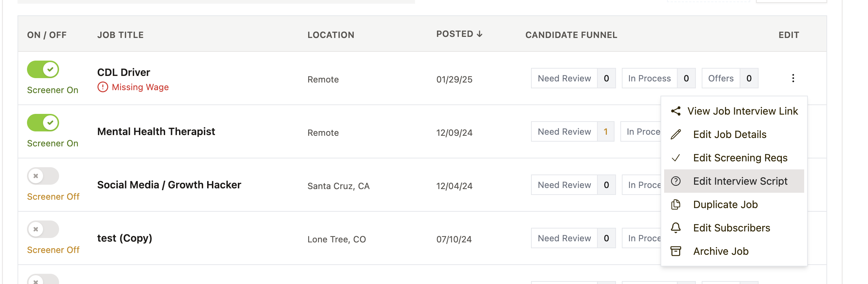This screenshot has height=284, width=868.
Task: Disable the Mental Health Therapist screener
Action: pos(43,123)
